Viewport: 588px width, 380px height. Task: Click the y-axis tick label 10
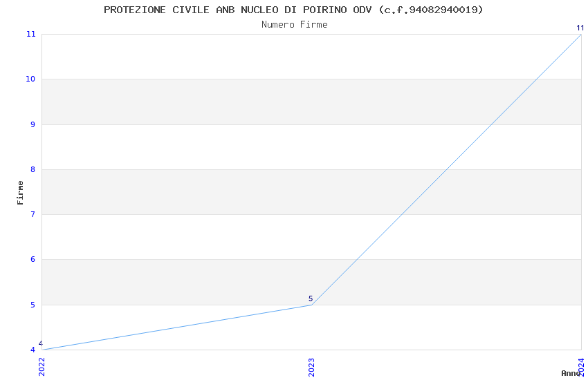31,79
